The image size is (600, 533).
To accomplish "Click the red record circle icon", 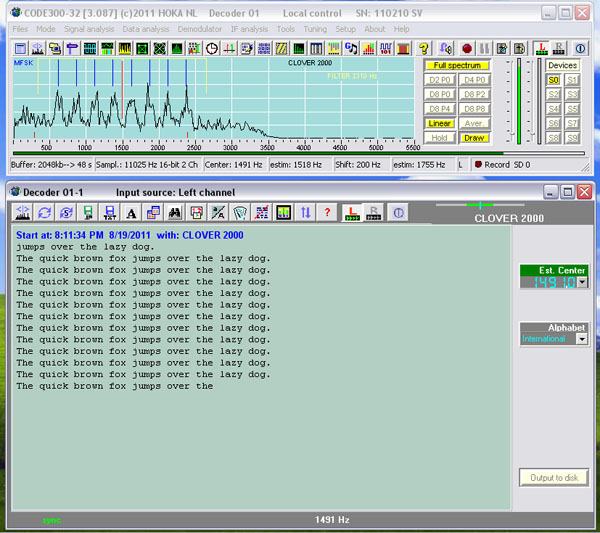I will pos(467,48).
